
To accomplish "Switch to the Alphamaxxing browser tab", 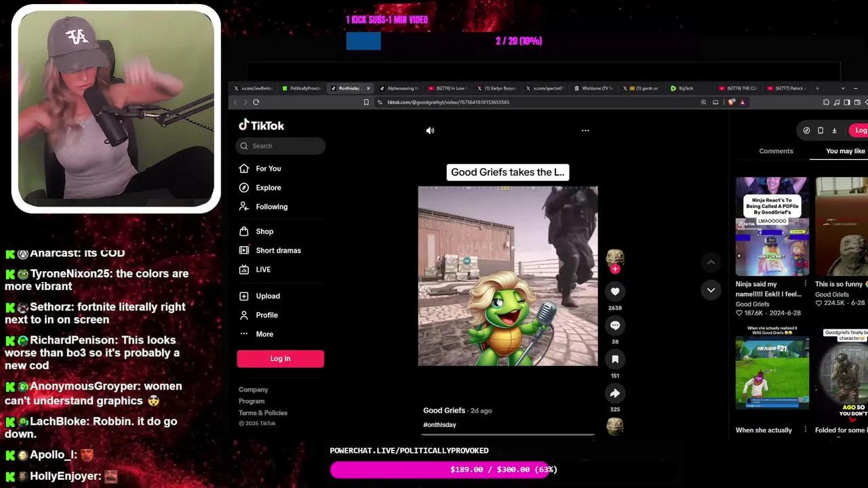I will point(399,88).
